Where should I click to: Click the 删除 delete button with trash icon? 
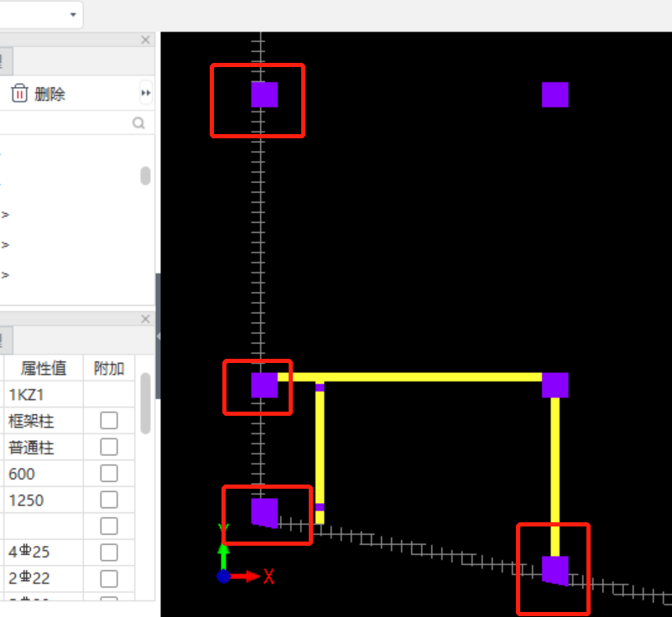(38, 94)
